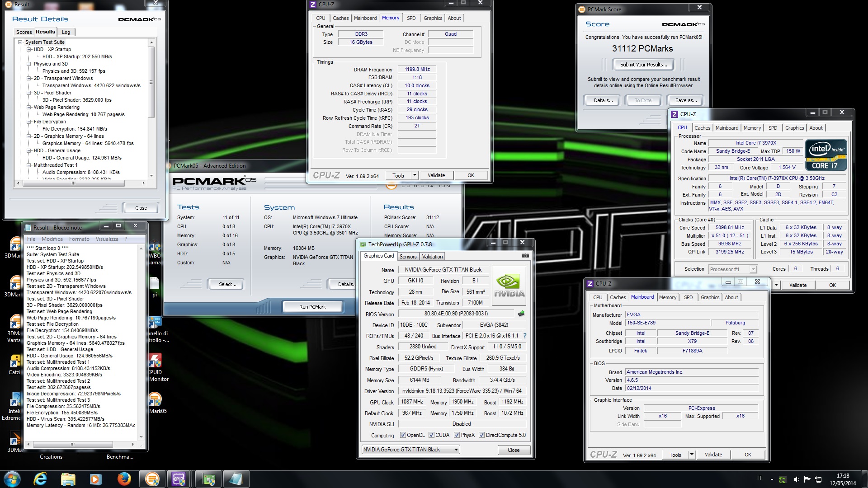The image size is (868, 488).
Task: Click Save as... in PCMark Score
Action: (686, 100)
